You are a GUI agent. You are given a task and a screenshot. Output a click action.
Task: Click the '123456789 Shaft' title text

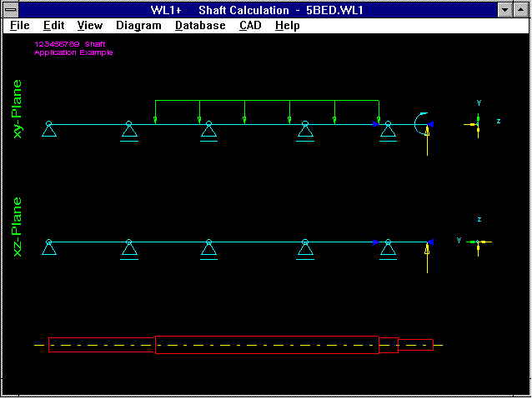pyautogui.click(x=70, y=44)
